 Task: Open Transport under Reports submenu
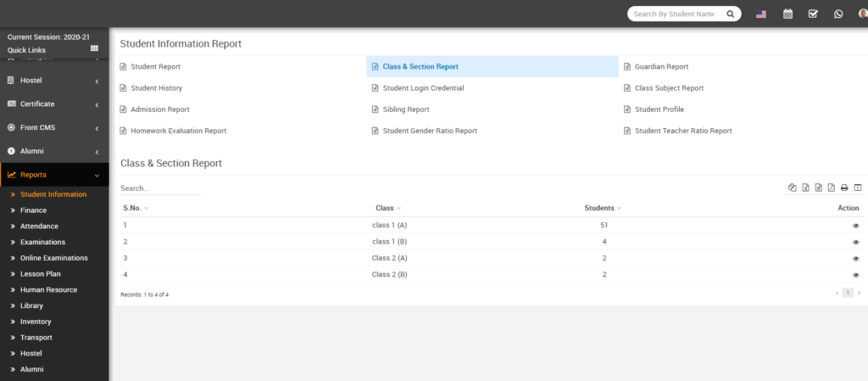(36, 337)
